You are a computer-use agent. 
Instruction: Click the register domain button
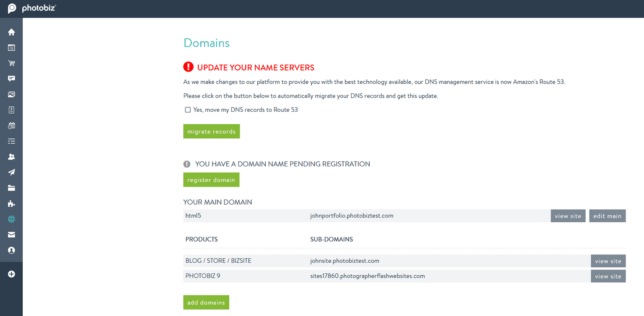[x=211, y=180]
